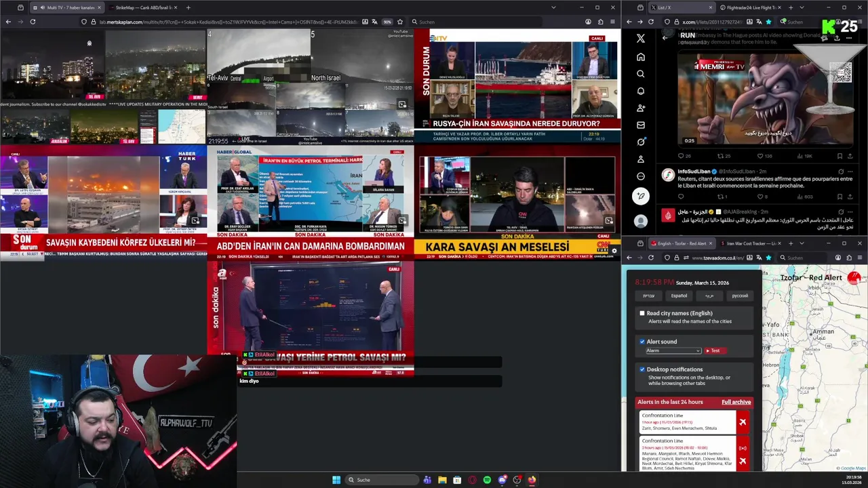Screen dimensions: 868x488
Task: Switch Tzofar language to Arabic
Action: pos(709,296)
